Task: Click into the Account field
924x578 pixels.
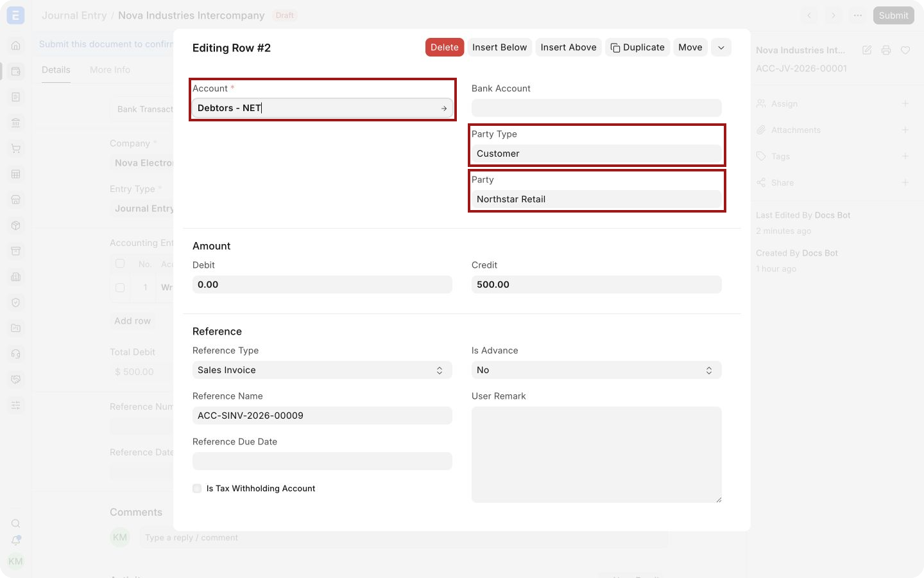Action: tap(322, 108)
